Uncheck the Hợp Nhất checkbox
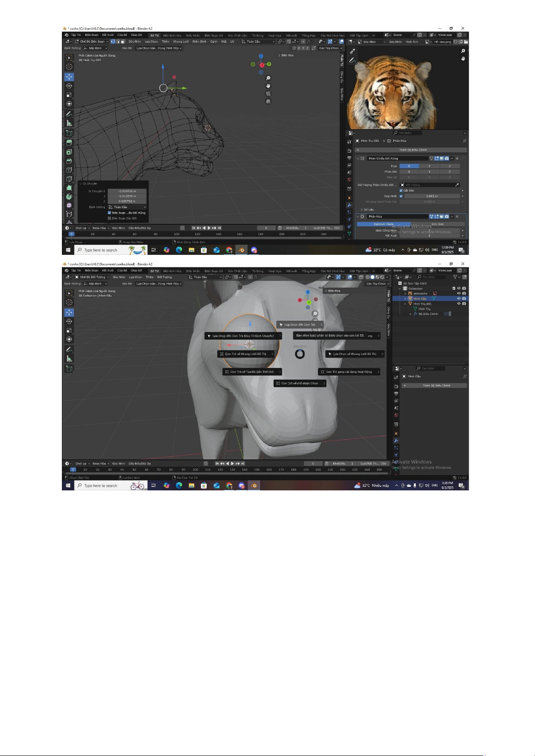Image resolution: width=535 pixels, height=756 pixels. click(401, 196)
